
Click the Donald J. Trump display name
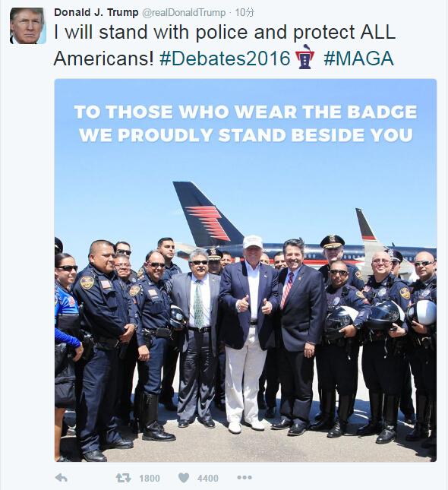96,12
